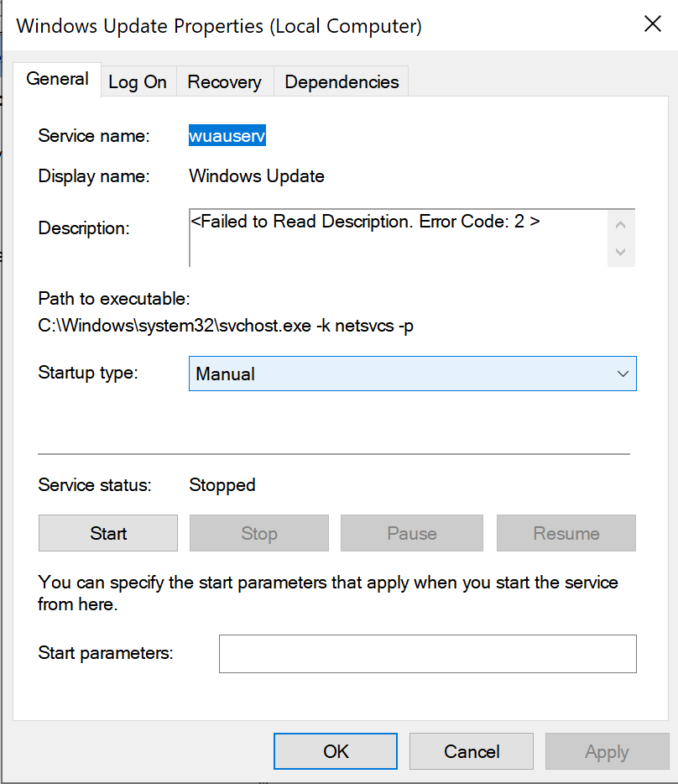This screenshot has width=678, height=784.
Task: Click the disabled Resume button
Action: (x=566, y=533)
